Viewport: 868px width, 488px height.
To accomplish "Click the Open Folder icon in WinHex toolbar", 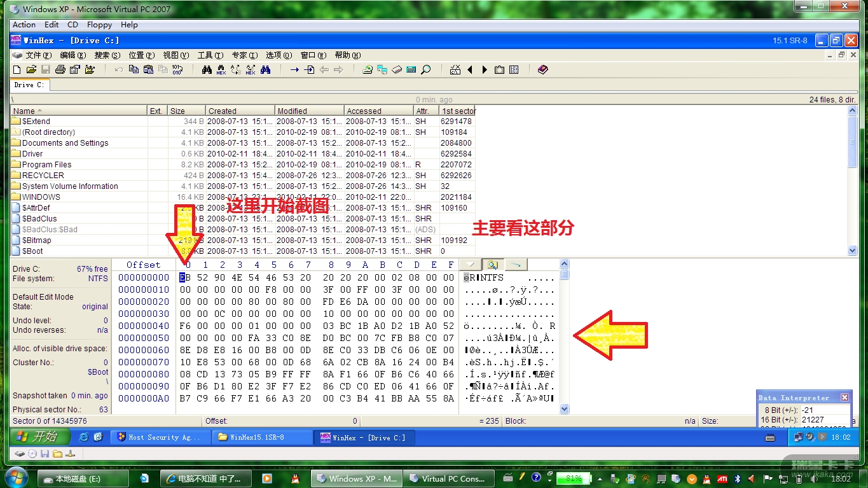I will coord(90,69).
